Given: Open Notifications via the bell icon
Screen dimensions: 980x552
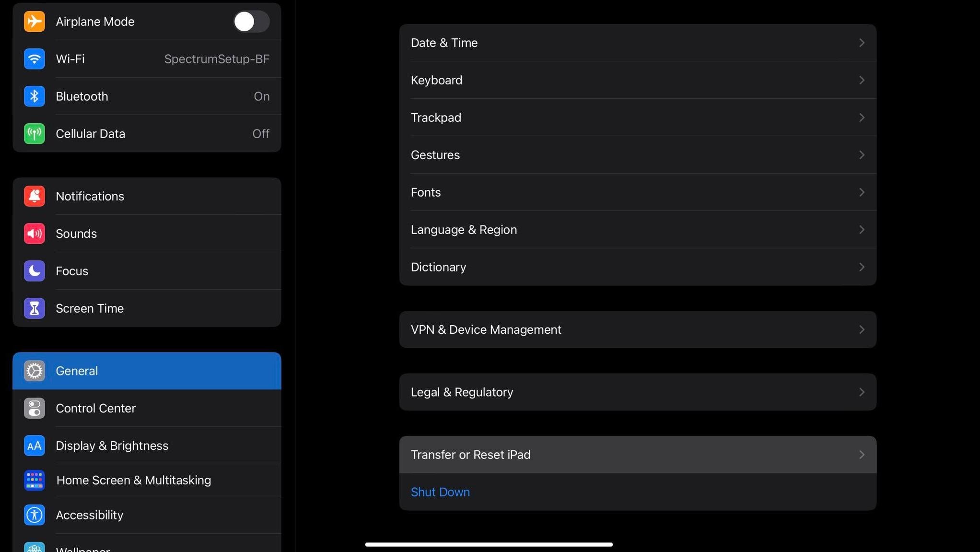Looking at the screenshot, I should click(x=34, y=196).
